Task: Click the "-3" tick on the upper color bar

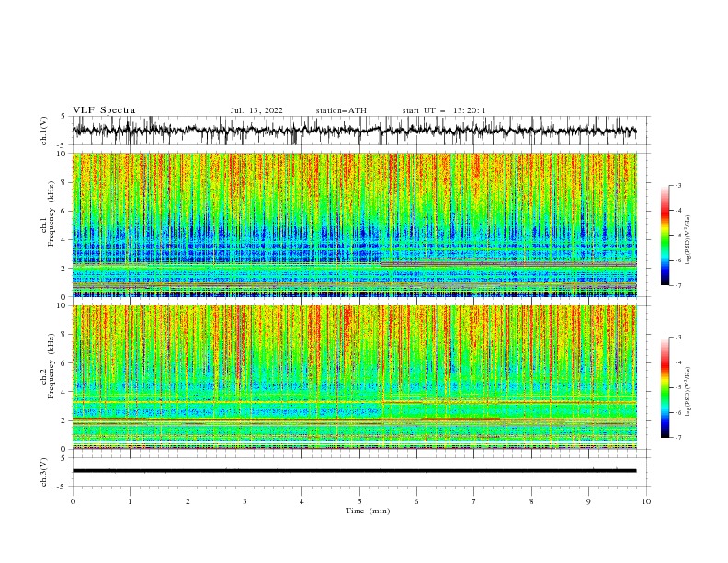Action: tap(677, 185)
